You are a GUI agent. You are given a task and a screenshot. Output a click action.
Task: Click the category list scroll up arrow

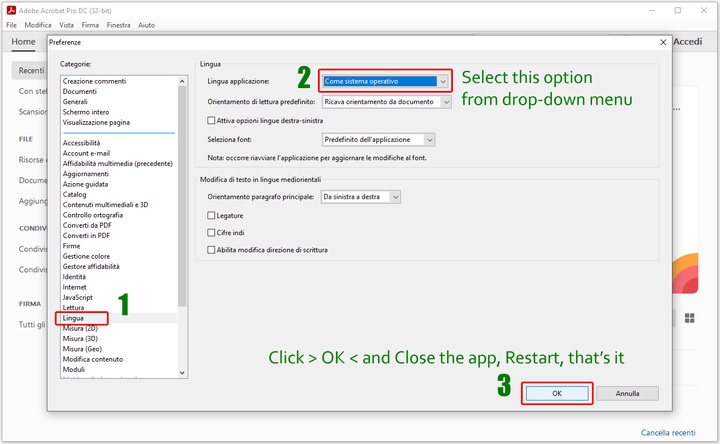click(x=182, y=81)
